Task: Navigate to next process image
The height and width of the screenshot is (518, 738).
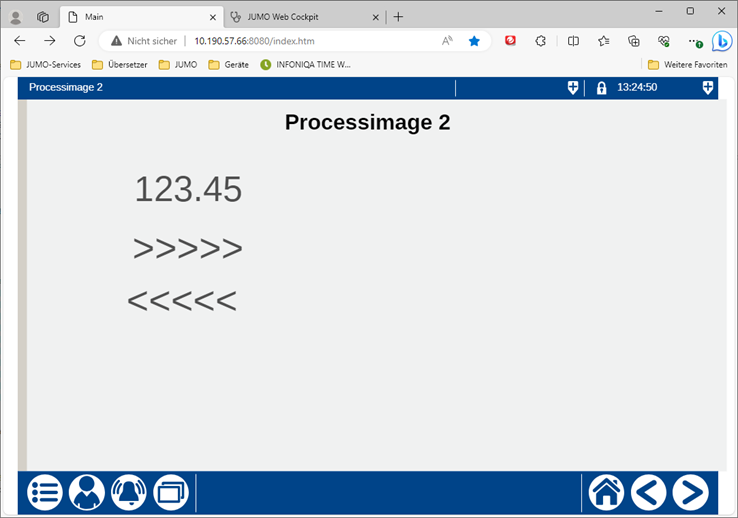Action: pyautogui.click(x=690, y=492)
